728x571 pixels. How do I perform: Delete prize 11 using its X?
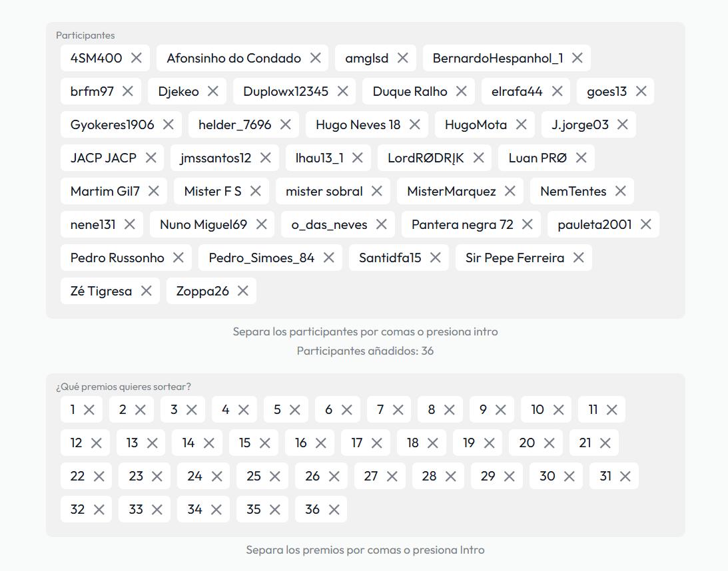click(x=611, y=410)
